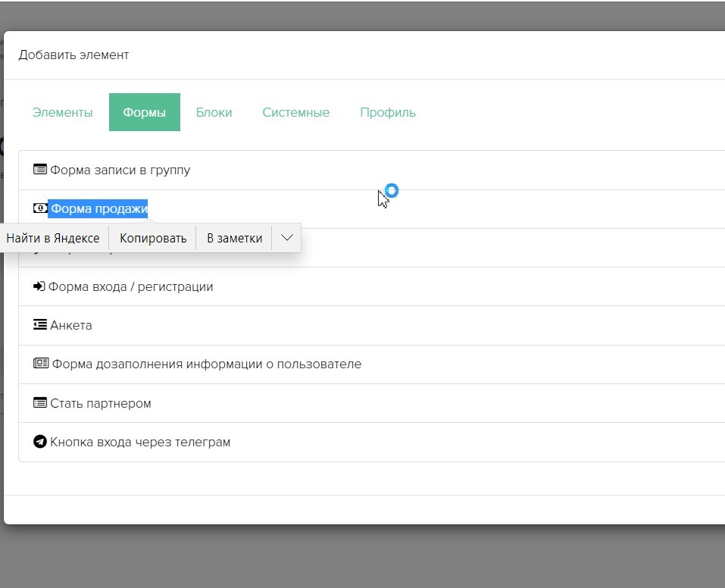This screenshot has height=588, width=725.
Task: Click the Telegram icon in the forms list
Action: [40, 442]
